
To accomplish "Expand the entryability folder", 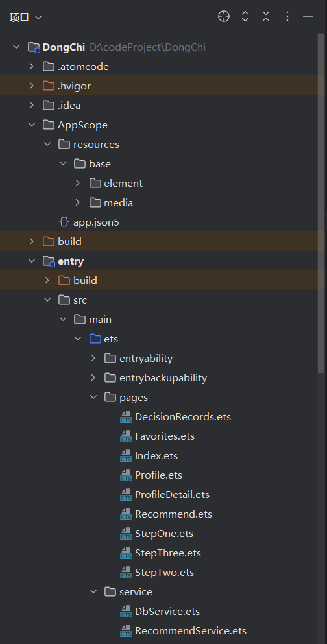I will [93, 358].
